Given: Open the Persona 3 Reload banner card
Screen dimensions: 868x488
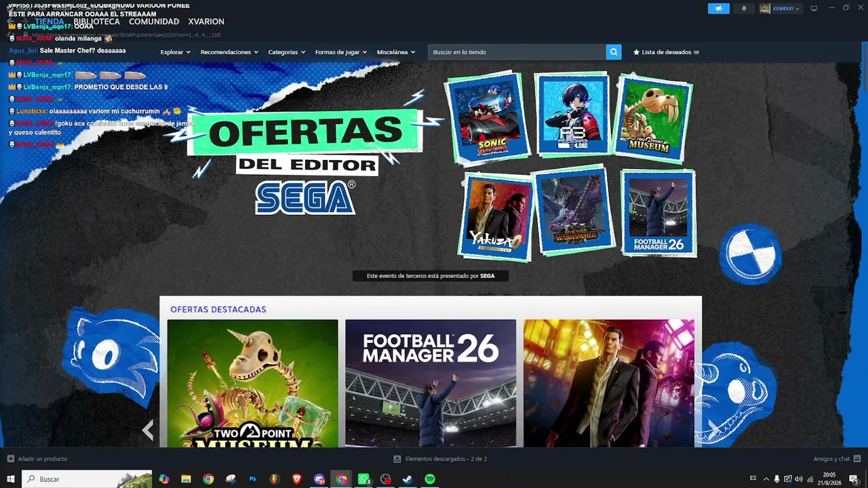Looking at the screenshot, I should coord(572,115).
